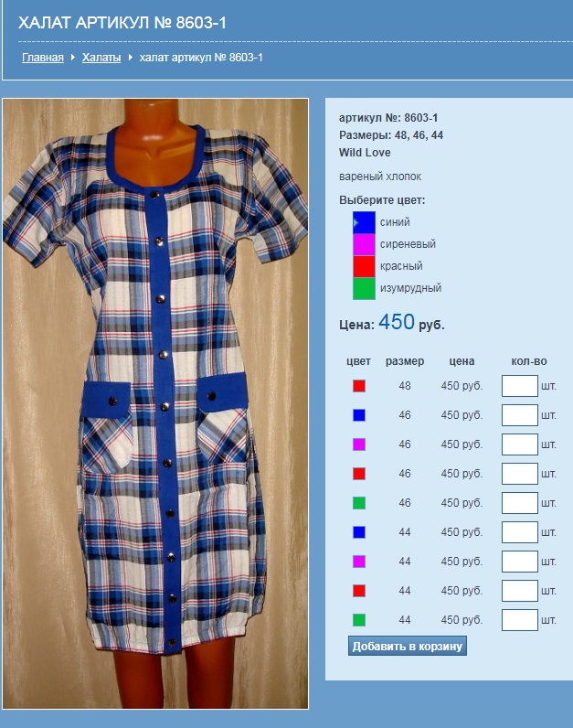Click the артикул №: 8603-1 text

(x=388, y=118)
